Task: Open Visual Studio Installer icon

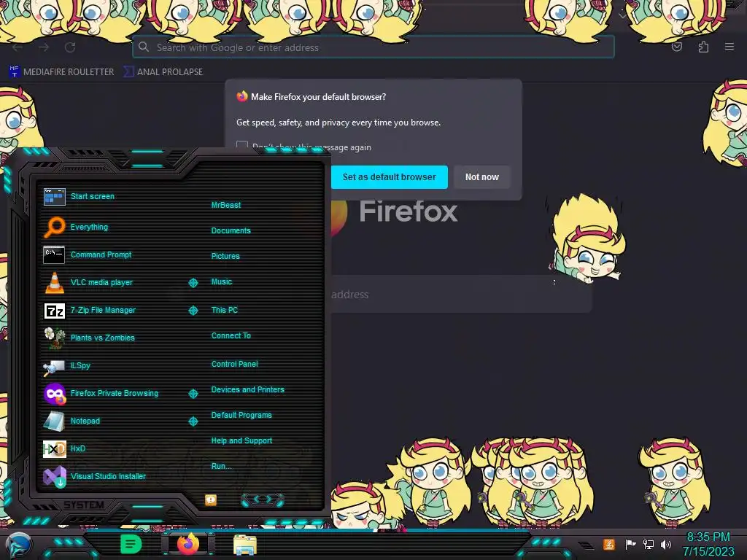Action: [54, 477]
